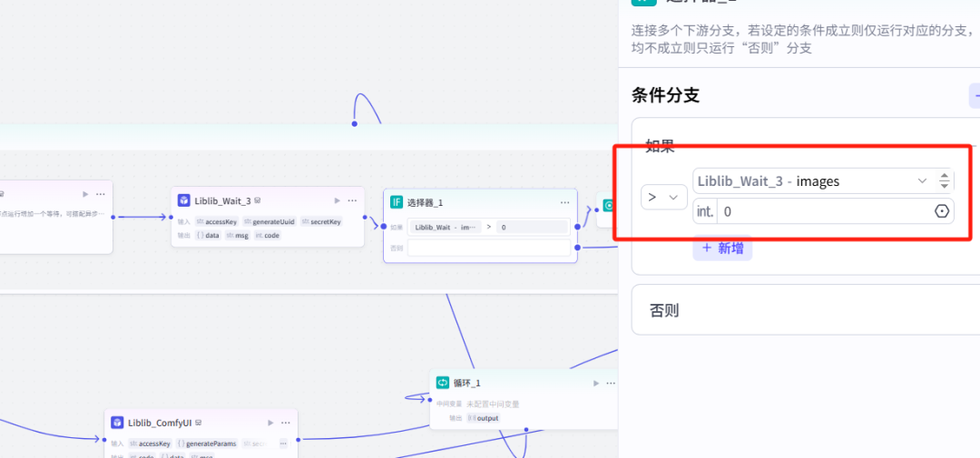Click the generateParams input tag on Liblib_ComfyUI
The width and height of the screenshot is (980, 458).
pyautogui.click(x=207, y=443)
